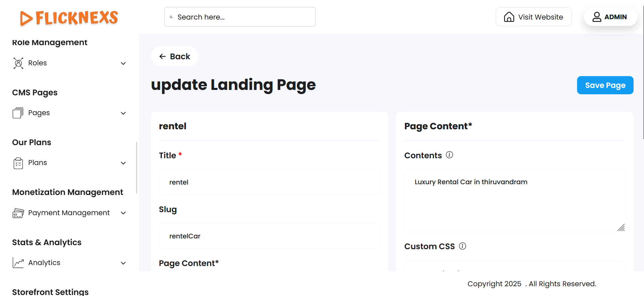Click the Pages stacked-sheets icon
The height and width of the screenshot is (296, 644).
(18, 113)
